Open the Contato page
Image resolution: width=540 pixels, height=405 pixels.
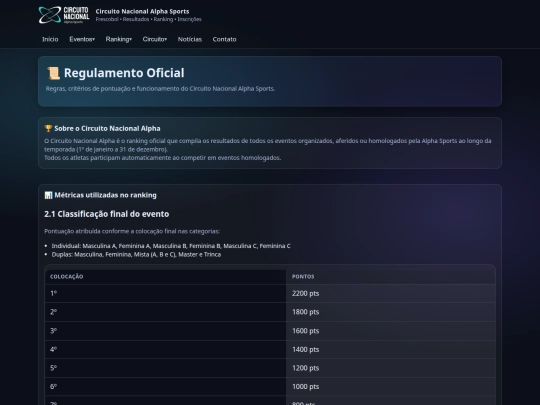(225, 39)
